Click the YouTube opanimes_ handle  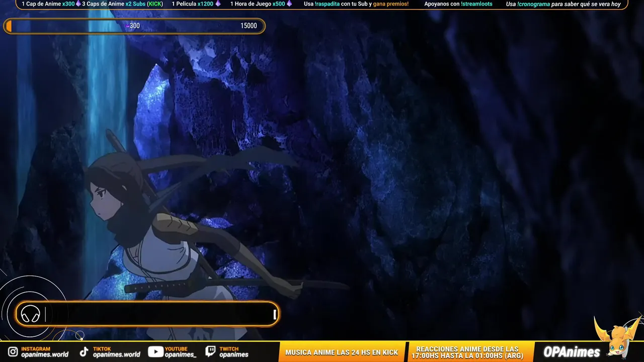(181, 354)
